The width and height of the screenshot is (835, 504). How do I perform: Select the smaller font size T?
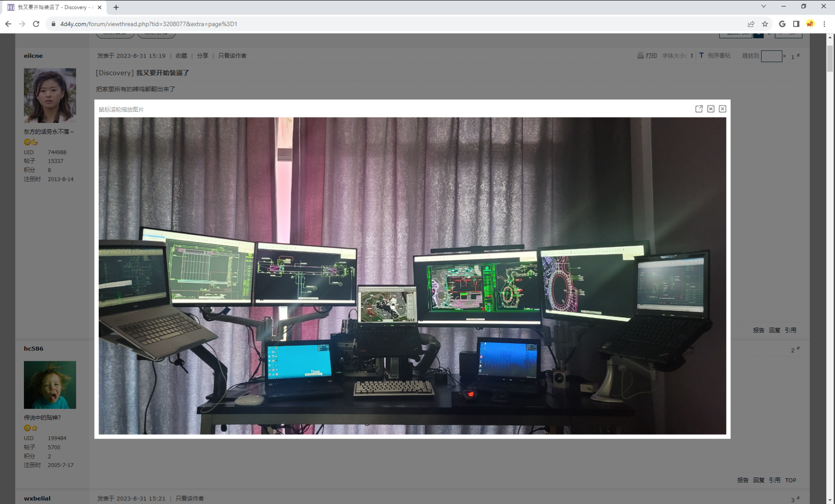point(692,56)
